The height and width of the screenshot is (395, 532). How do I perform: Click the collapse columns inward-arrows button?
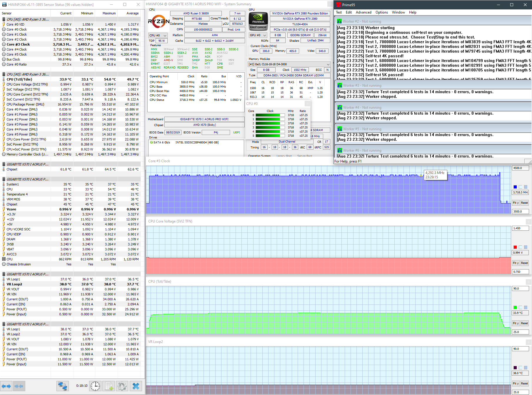19,386
